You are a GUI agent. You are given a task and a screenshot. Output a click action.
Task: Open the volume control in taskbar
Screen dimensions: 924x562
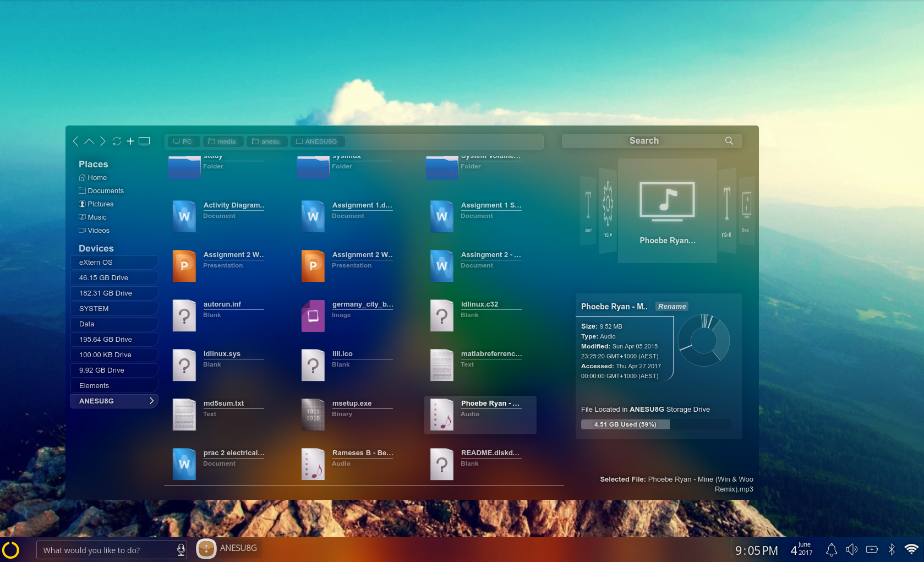[x=851, y=549]
